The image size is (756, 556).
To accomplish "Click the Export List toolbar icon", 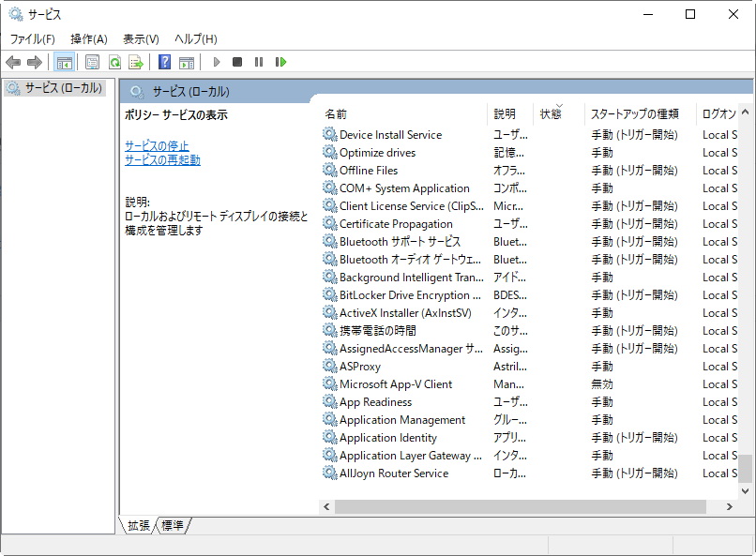I will 136,62.
